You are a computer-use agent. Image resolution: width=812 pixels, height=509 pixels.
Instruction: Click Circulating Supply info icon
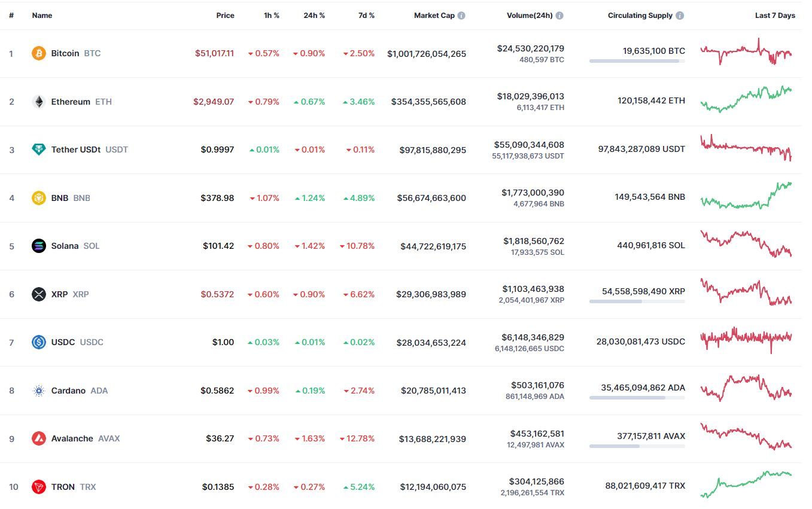[680, 16]
